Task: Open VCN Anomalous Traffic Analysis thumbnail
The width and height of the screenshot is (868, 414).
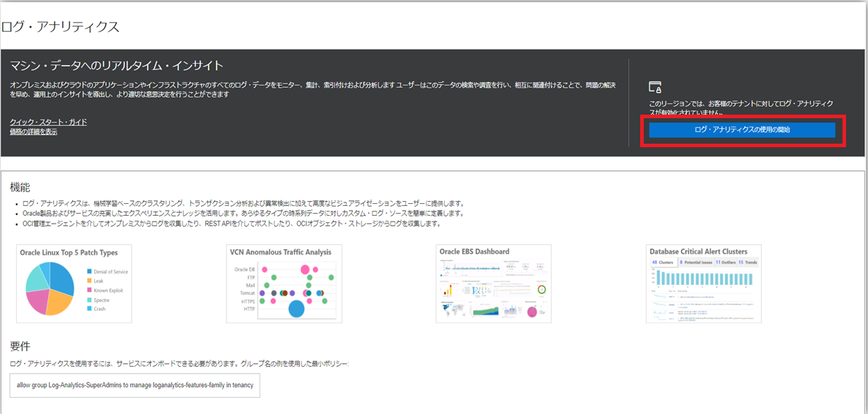Action: [x=284, y=284]
